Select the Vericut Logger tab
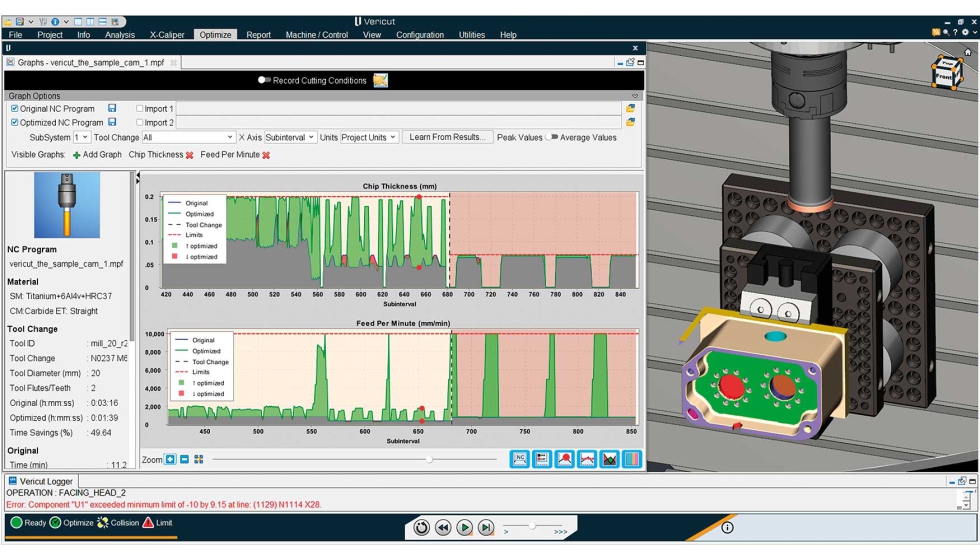980x560 pixels. tap(41, 481)
